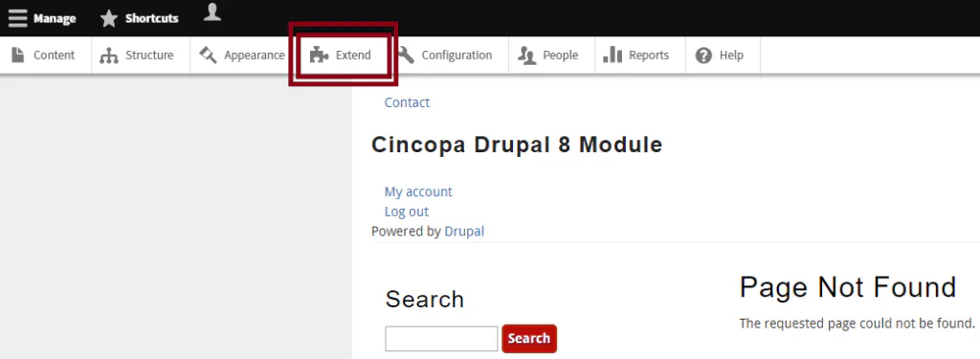Viewport: 980px width, 359px height.
Task: Open the People menu item label
Action: 561,56
